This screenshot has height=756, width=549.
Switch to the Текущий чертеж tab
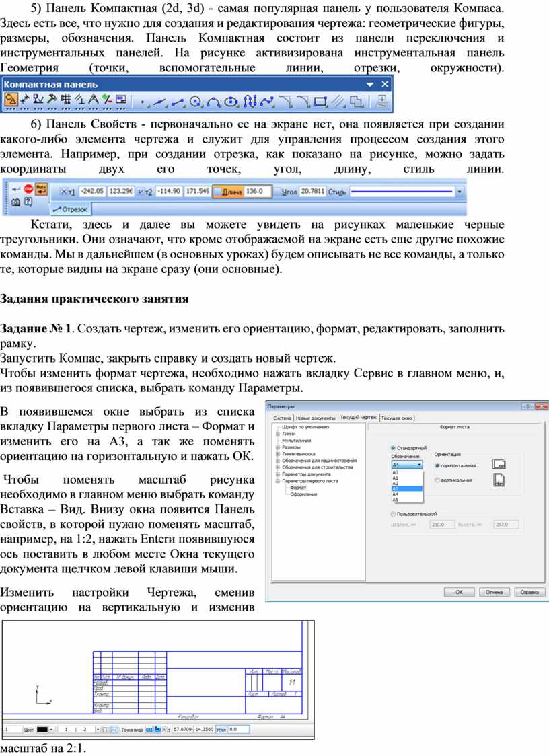tap(358, 418)
